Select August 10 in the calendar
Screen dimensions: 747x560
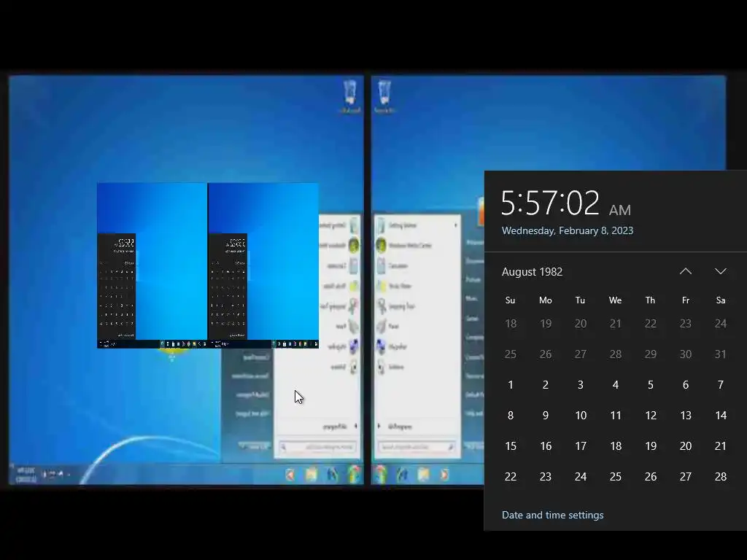580,415
